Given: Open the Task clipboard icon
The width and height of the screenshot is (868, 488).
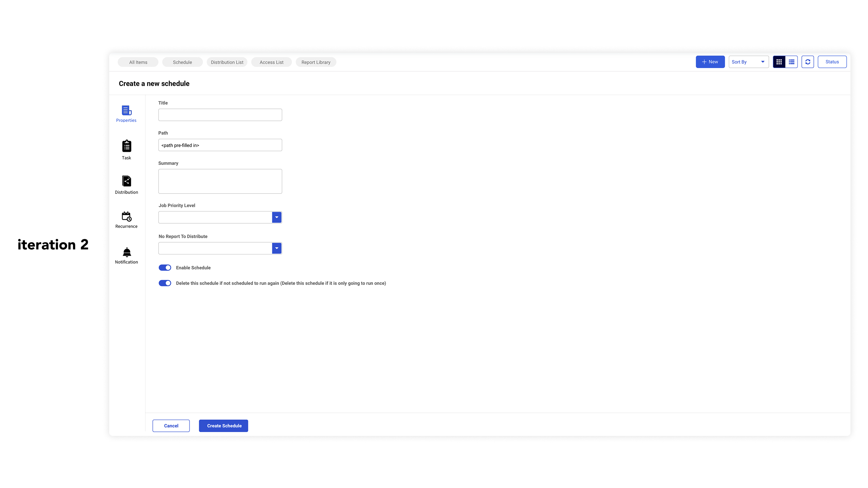Looking at the screenshot, I should click(126, 146).
